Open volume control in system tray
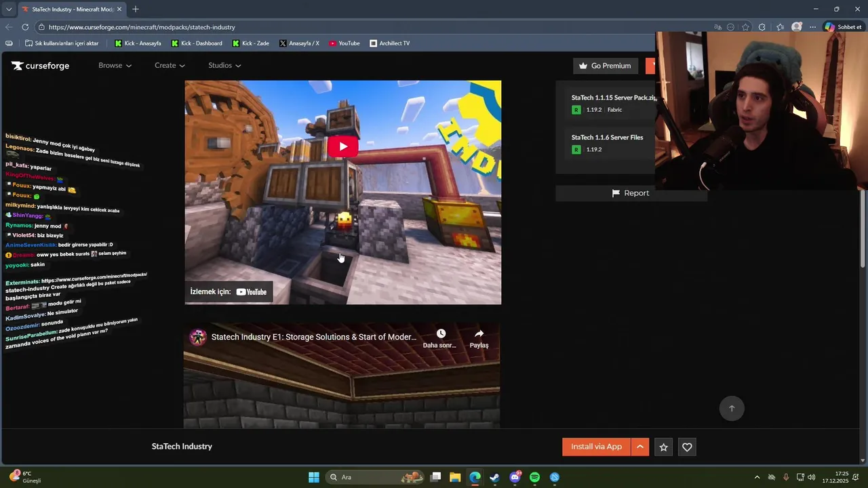The height and width of the screenshot is (488, 868). [x=812, y=477]
